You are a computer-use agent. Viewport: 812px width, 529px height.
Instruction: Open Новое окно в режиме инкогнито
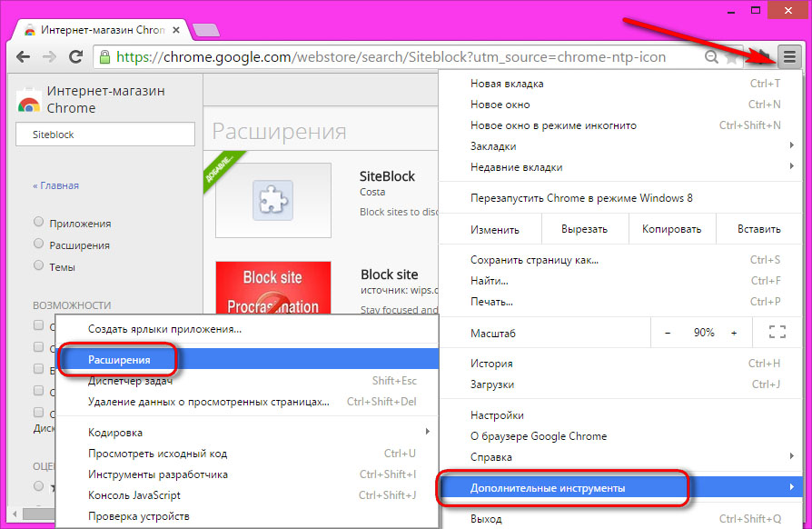619,125
